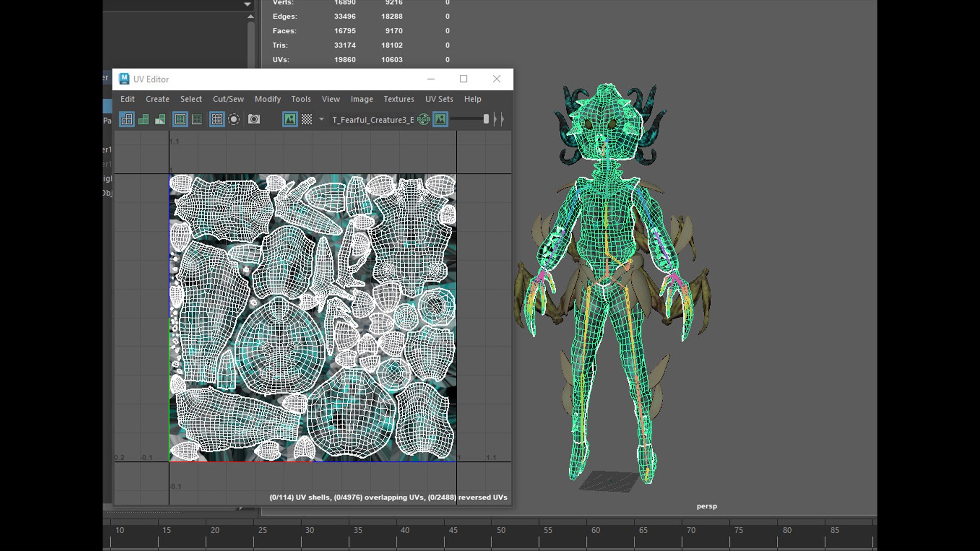Close the UV Editor window
The height and width of the screenshot is (551, 980).
coord(497,79)
